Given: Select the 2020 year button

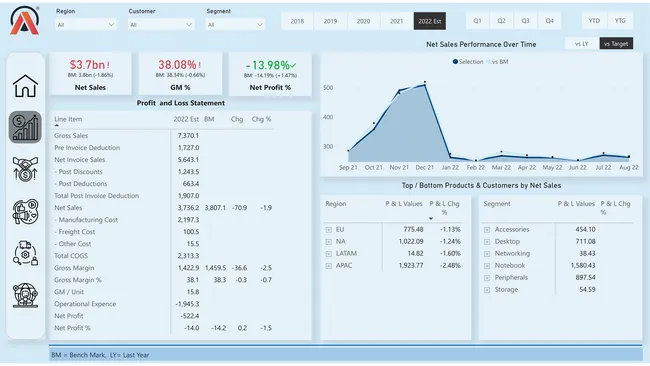Looking at the screenshot, I should 364,21.
